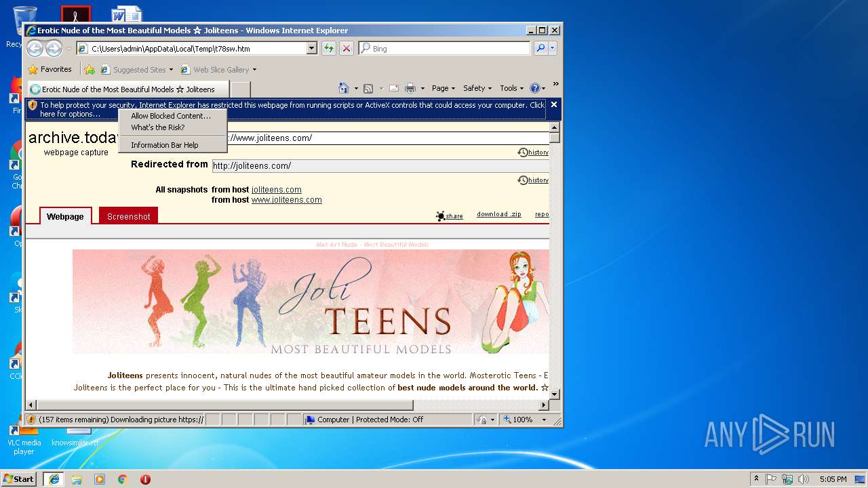Click the Print icon

[410, 88]
